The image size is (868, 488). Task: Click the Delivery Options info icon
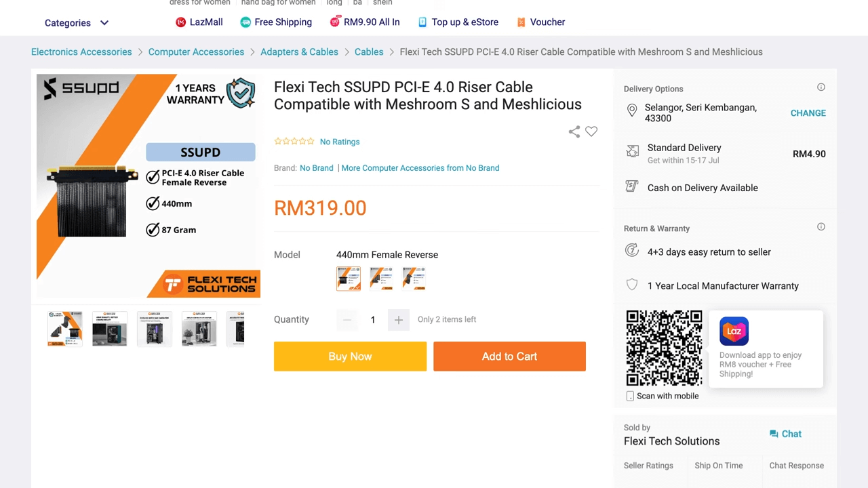tap(821, 87)
